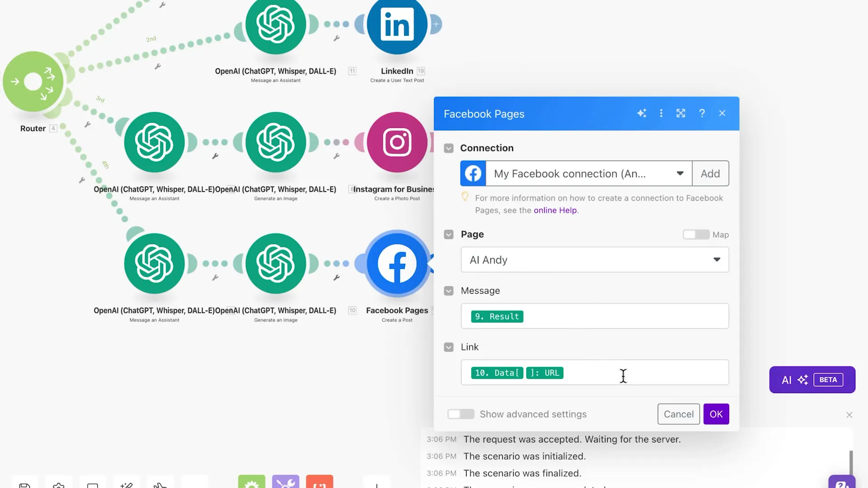Click the '3rd' route label
The width and height of the screenshot is (868, 488).
click(100, 99)
